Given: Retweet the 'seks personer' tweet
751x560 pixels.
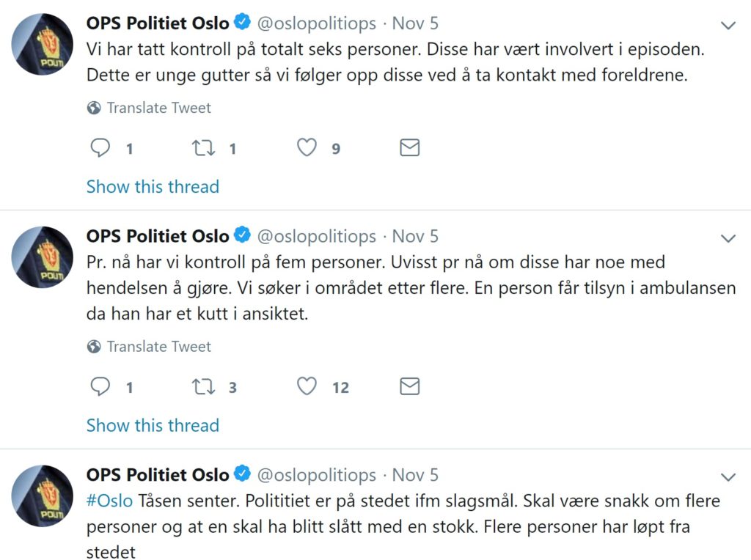Looking at the screenshot, I should tap(203, 148).
